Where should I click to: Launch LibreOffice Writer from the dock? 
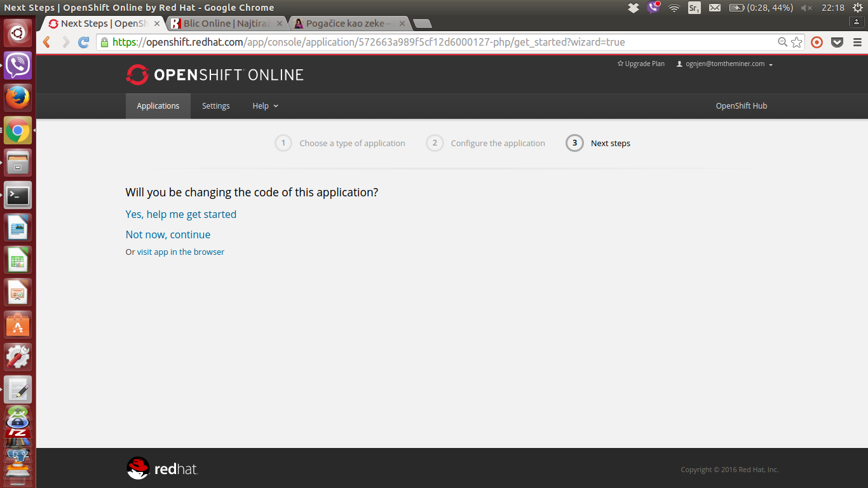(18, 228)
